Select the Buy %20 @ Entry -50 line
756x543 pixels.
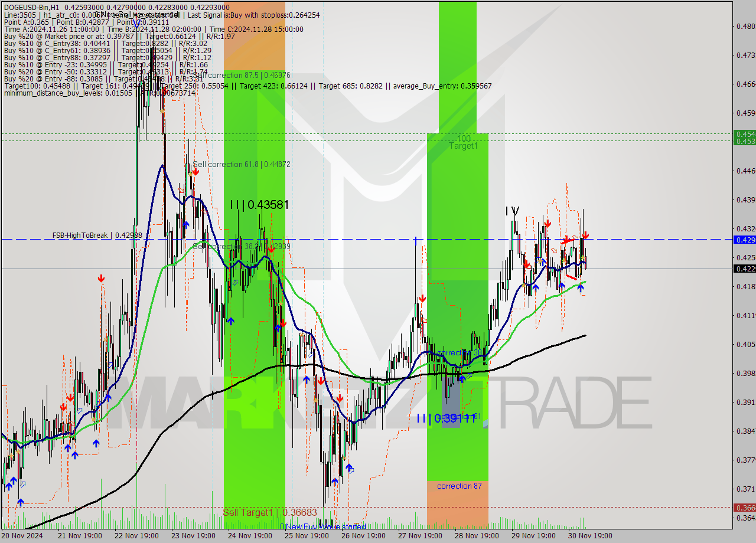106,71
